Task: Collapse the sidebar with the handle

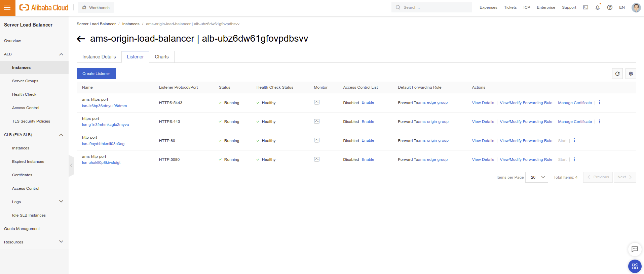Action: pos(71,166)
